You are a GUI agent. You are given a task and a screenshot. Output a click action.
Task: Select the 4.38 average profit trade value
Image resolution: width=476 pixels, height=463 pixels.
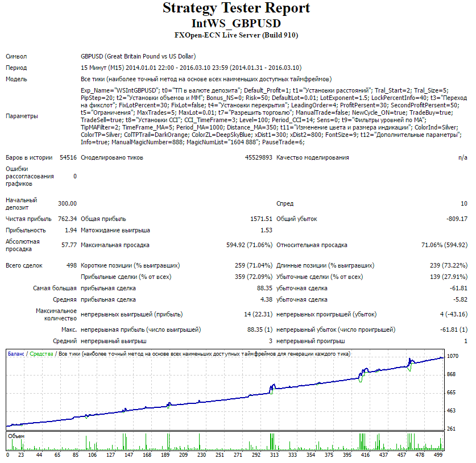click(x=266, y=299)
